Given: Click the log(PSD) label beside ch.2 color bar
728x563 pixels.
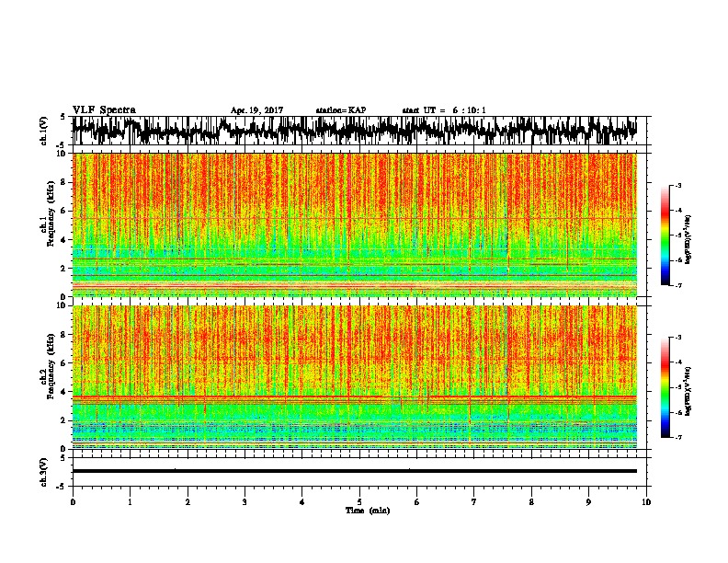Looking at the screenshot, I should point(688,392).
